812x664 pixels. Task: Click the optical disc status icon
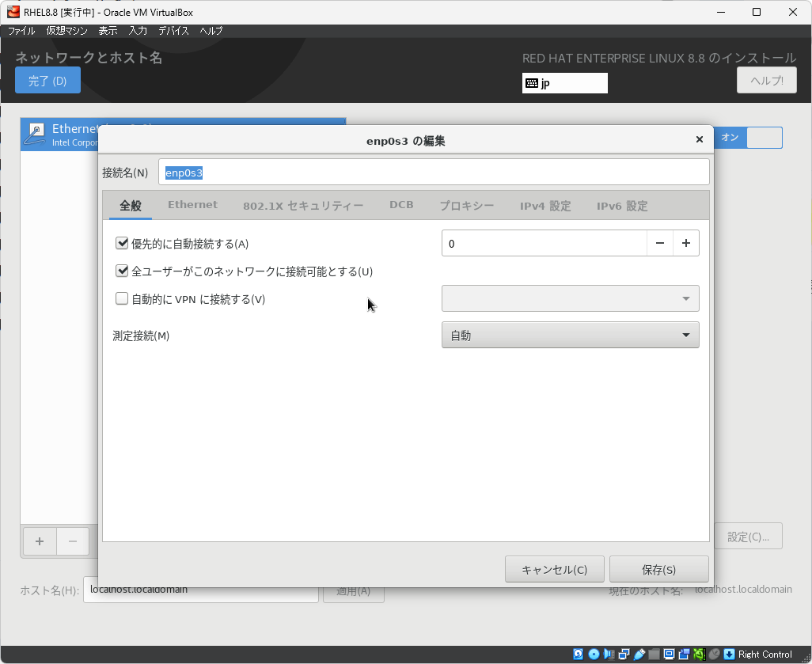pos(594,655)
